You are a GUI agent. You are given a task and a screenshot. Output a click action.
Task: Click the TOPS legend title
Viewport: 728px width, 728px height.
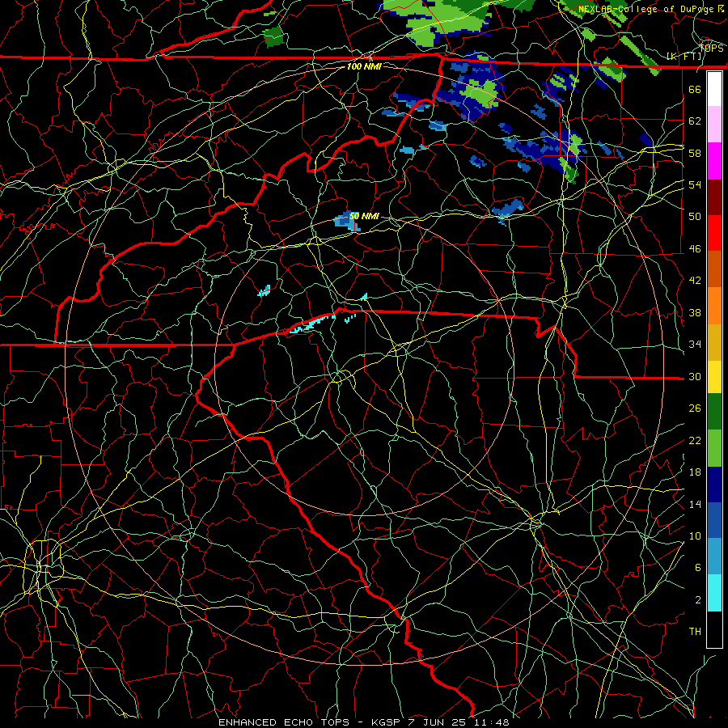711,49
